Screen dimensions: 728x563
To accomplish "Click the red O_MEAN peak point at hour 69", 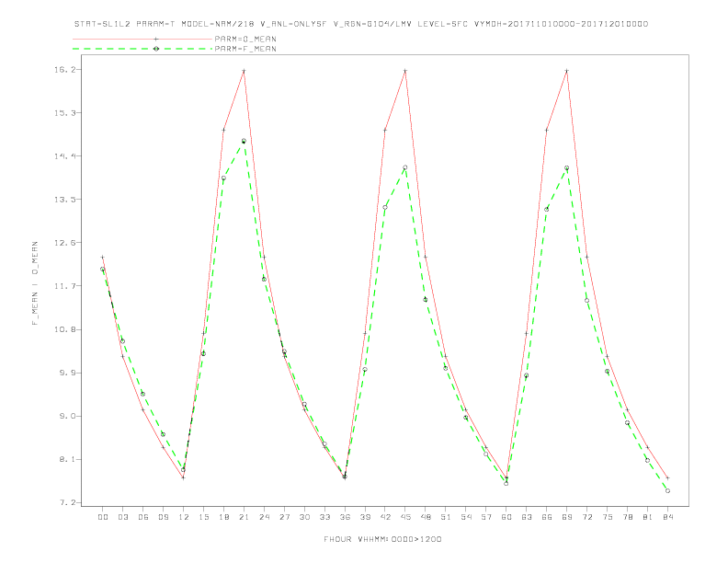I will pos(567,71).
